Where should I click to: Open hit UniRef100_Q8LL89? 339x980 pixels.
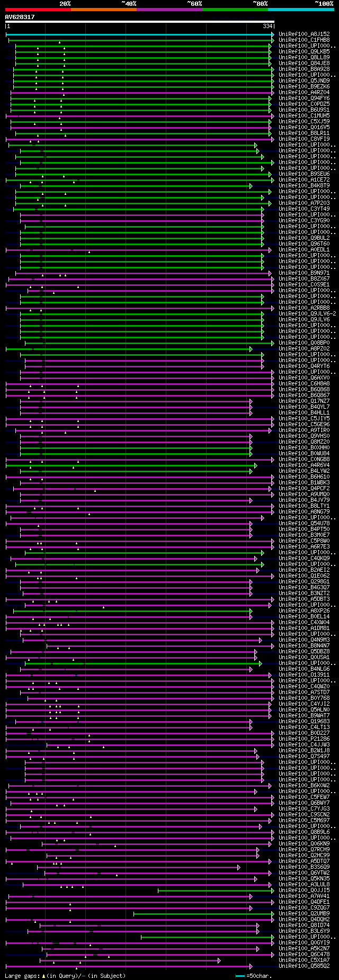(x=304, y=57)
